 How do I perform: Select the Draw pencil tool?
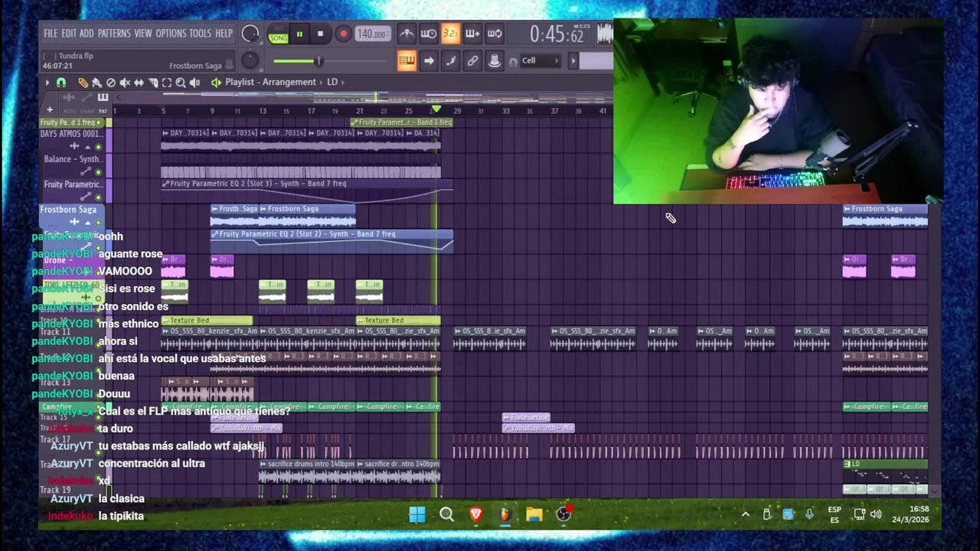[x=83, y=83]
